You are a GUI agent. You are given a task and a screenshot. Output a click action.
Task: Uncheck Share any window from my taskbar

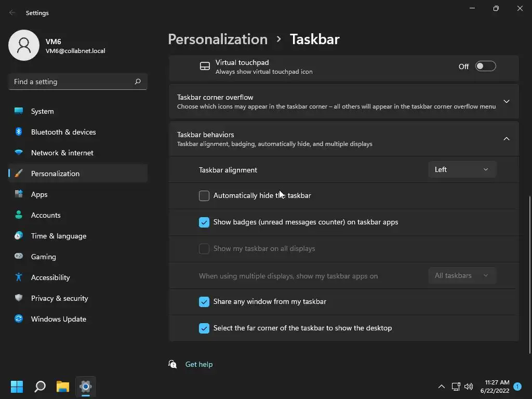point(204,302)
